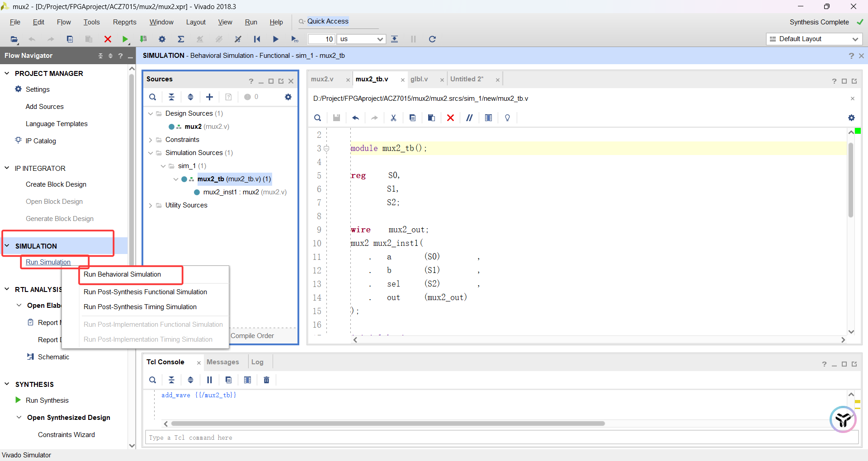Click Create Block Design
868x461 pixels.
56,184
